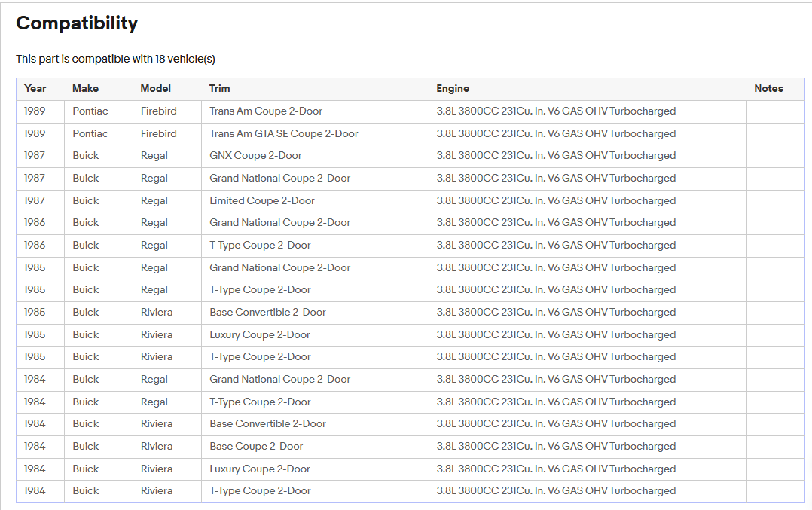812x510 pixels.
Task: Click the Engine column header
Action: [453, 89]
